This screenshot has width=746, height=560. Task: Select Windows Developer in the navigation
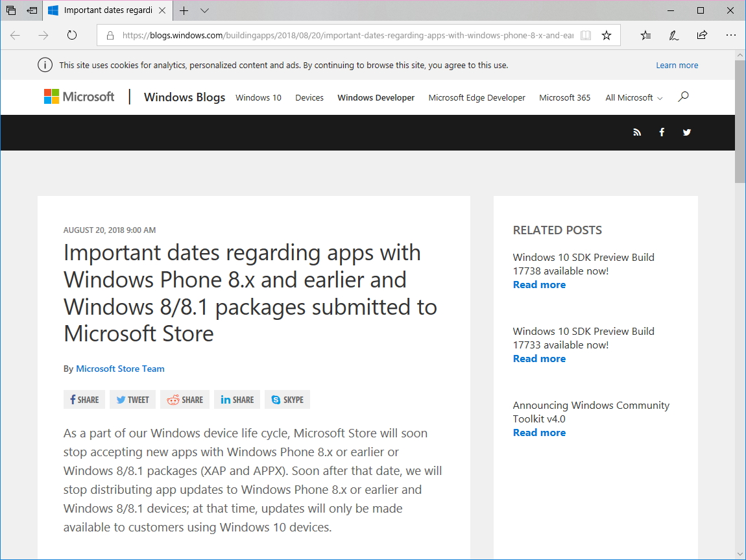376,97
